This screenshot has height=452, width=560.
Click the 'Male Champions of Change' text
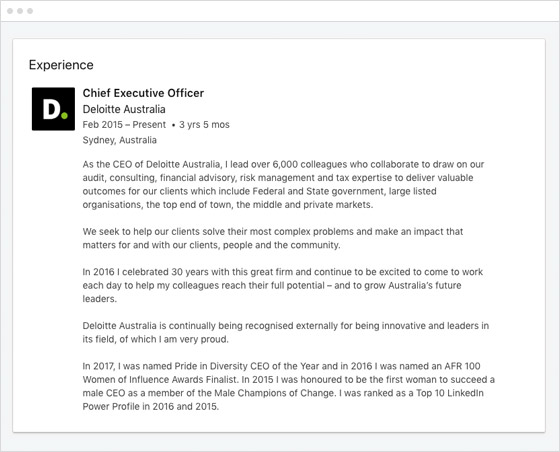coord(275,393)
